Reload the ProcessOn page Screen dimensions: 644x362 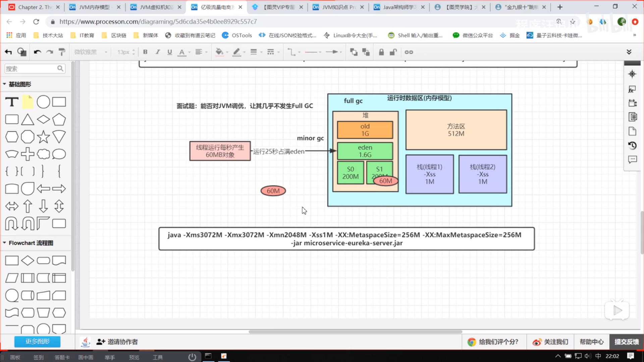pyautogui.click(x=36, y=21)
